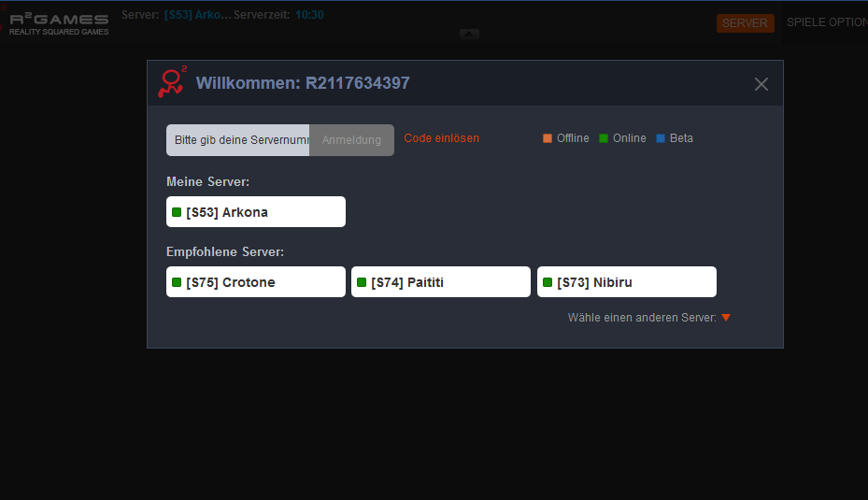This screenshot has width=868, height=500.
Task: Choose recommended server [S75] Crotone
Action: click(x=255, y=282)
